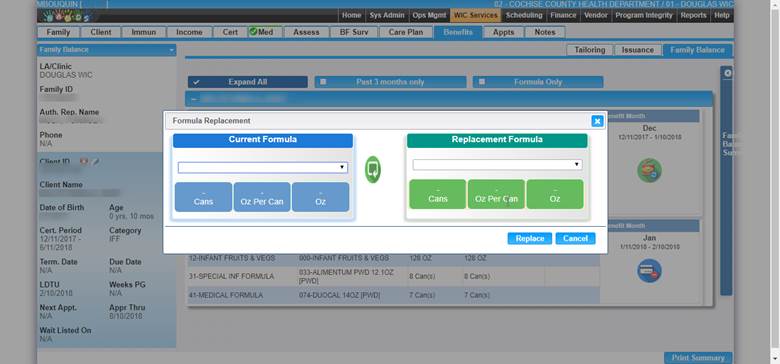Open the Help menu
The height and width of the screenshot is (364, 780).
722,15
